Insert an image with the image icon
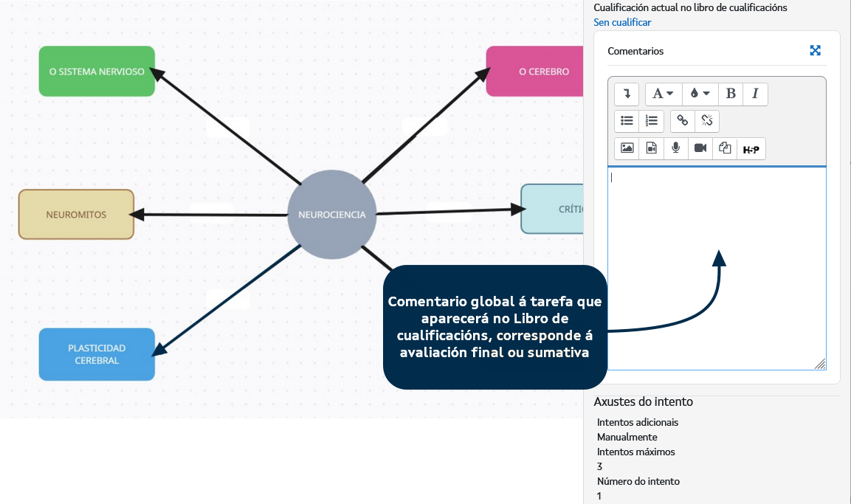851x504 pixels. pyautogui.click(x=627, y=148)
